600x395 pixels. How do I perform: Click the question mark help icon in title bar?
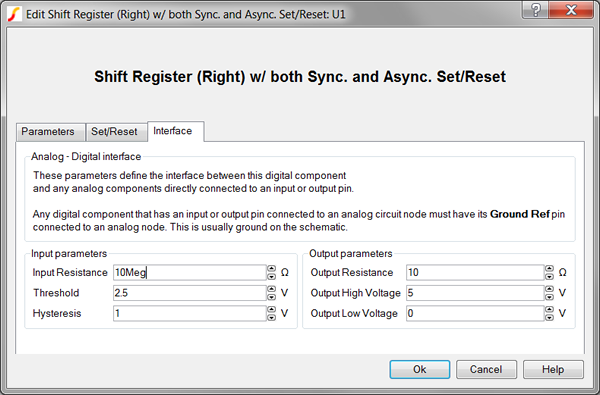(536, 10)
